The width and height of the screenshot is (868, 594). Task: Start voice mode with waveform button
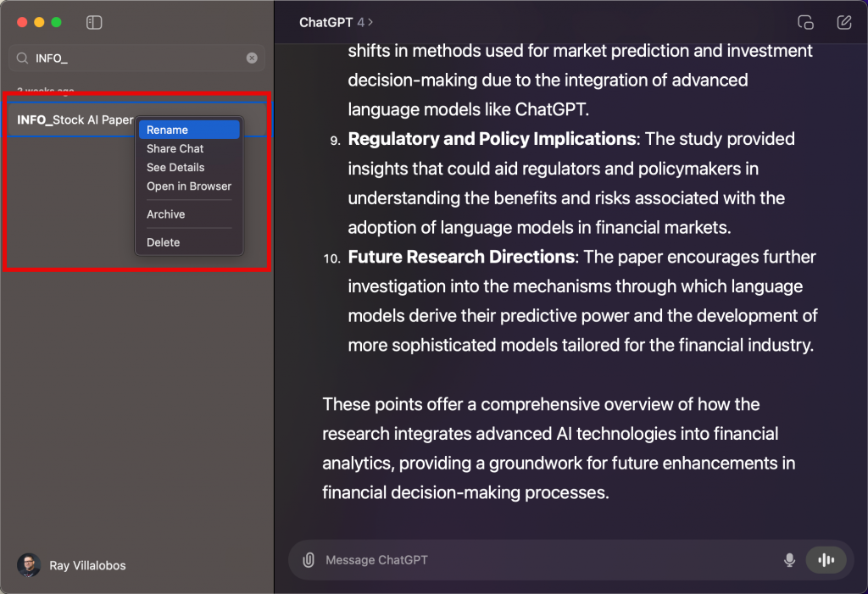pos(826,560)
